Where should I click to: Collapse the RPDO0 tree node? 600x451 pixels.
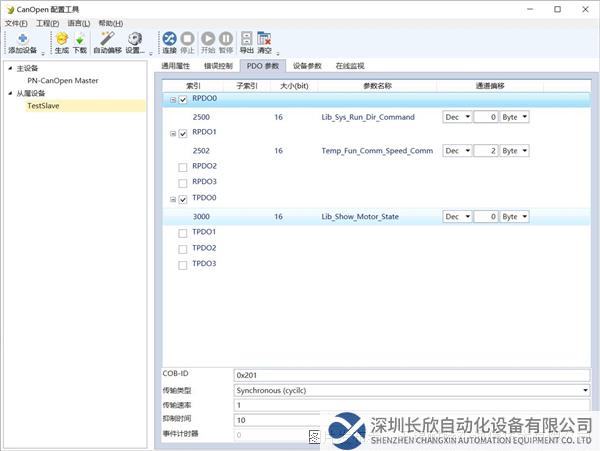[x=172, y=100]
